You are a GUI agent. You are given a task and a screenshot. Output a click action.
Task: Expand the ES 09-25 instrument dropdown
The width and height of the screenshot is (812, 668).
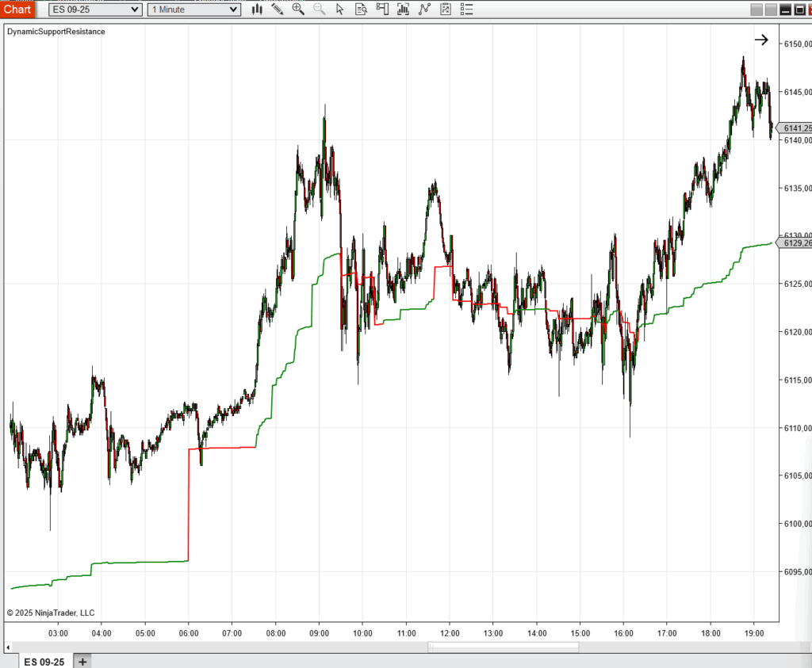tap(96, 10)
